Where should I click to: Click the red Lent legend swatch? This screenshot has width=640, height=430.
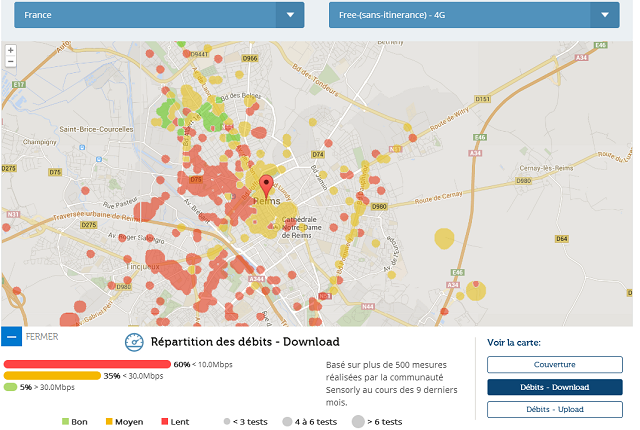click(x=164, y=422)
